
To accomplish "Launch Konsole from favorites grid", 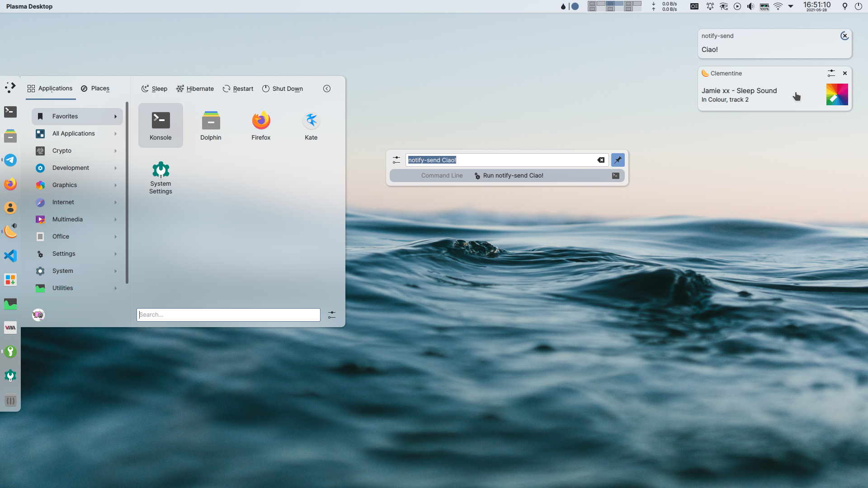I will click(160, 125).
